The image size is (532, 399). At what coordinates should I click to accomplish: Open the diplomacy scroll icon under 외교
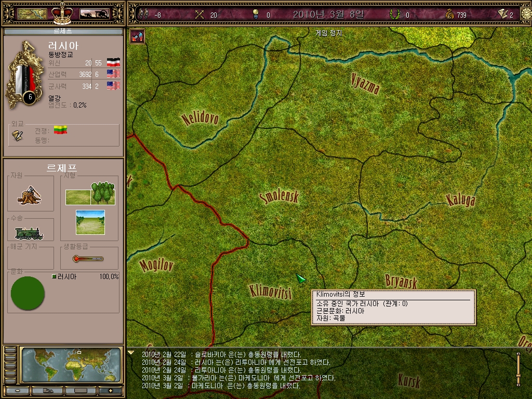18,136
